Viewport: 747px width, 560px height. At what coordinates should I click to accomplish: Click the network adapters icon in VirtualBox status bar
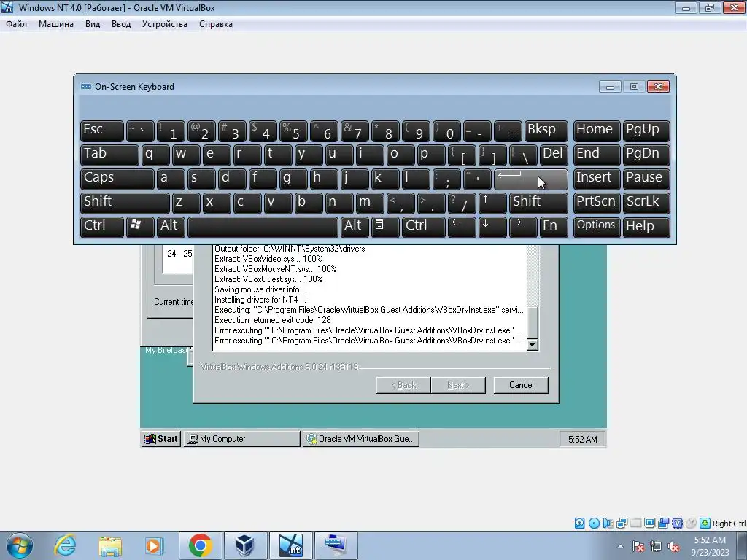point(622,524)
